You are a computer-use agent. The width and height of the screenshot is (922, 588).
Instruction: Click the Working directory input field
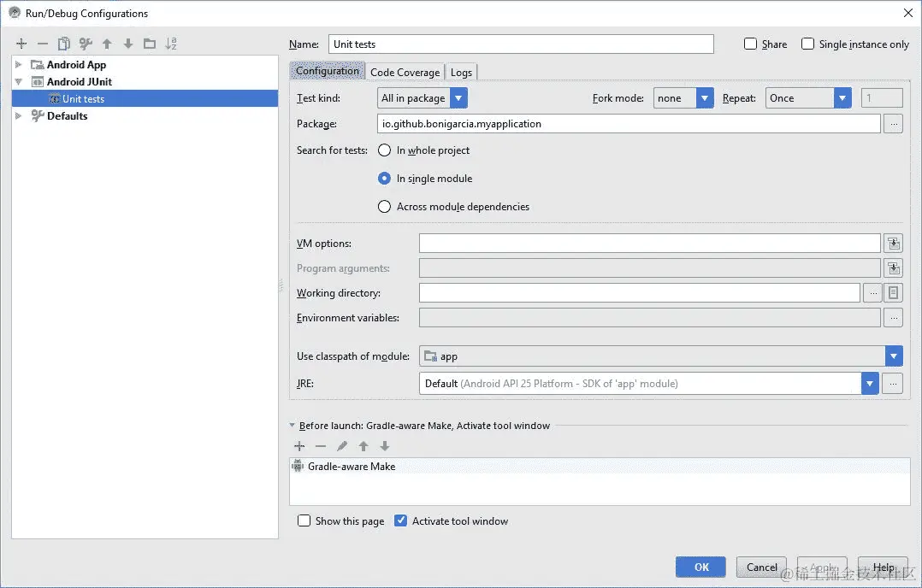(x=640, y=293)
